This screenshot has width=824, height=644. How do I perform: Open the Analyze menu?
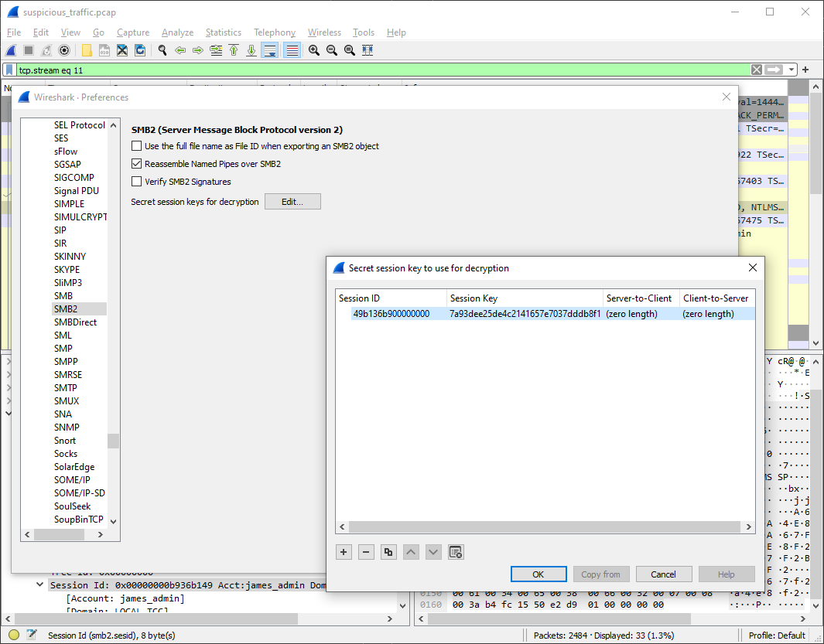tap(178, 32)
